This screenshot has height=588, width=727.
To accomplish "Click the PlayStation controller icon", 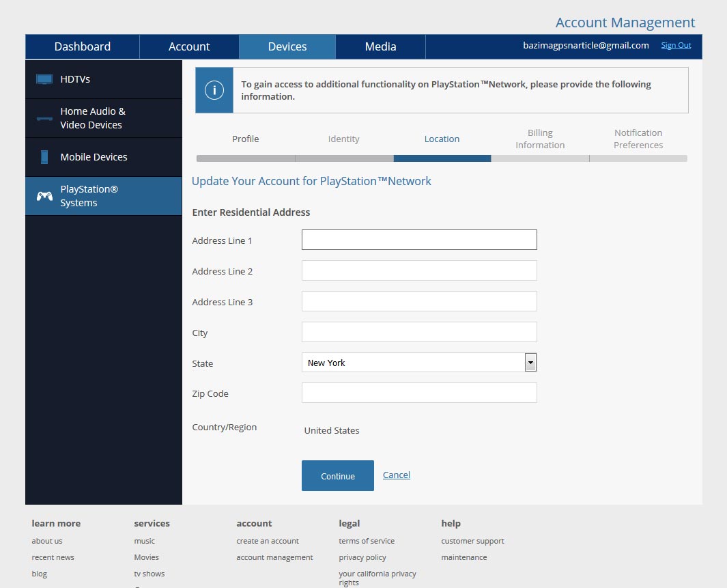I will (44, 196).
